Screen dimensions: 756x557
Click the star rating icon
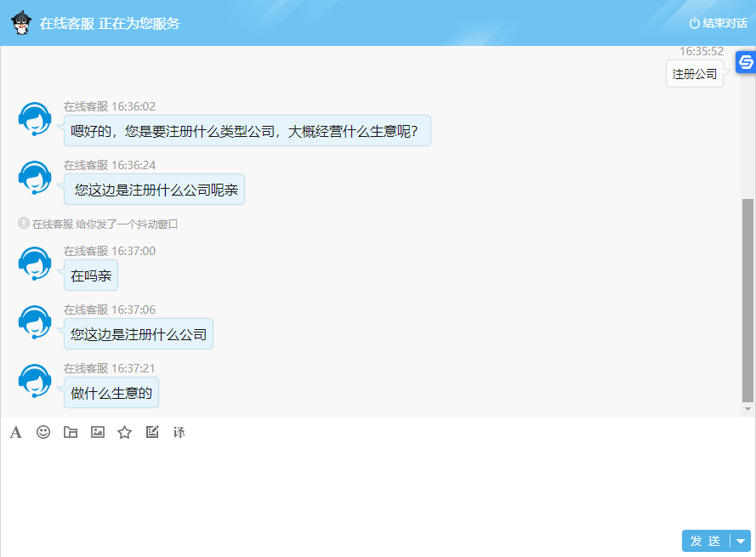pyautogui.click(x=125, y=433)
